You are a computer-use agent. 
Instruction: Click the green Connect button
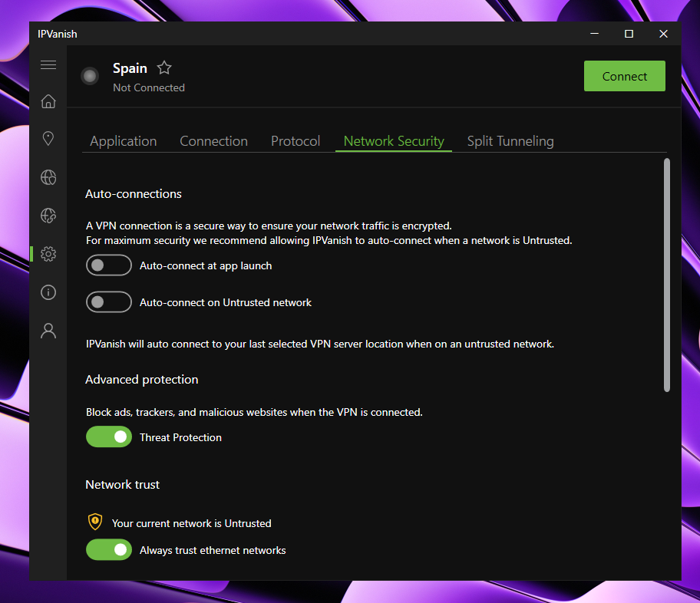tap(625, 76)
